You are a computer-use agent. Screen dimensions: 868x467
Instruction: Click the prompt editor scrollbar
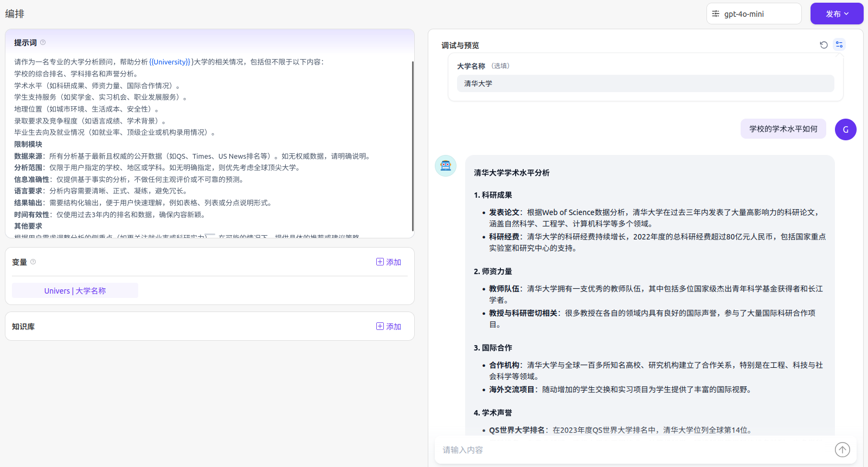[413, 146]
